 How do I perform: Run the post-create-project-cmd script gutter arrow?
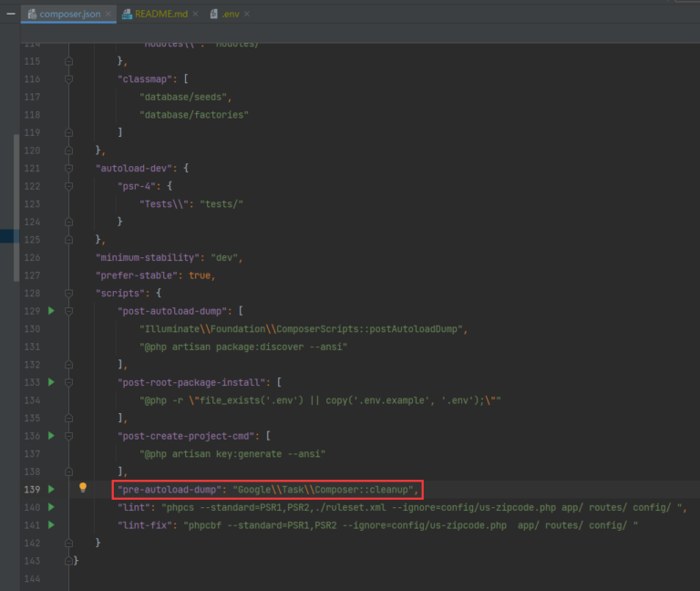(51, 436)
